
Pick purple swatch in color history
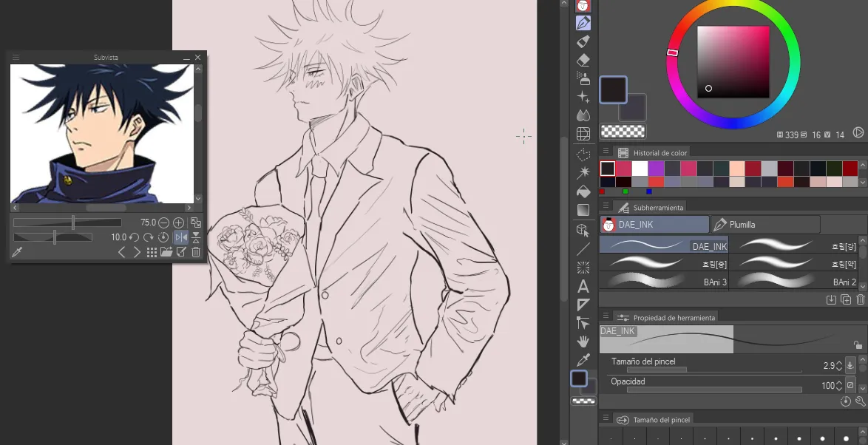(656, 169)
